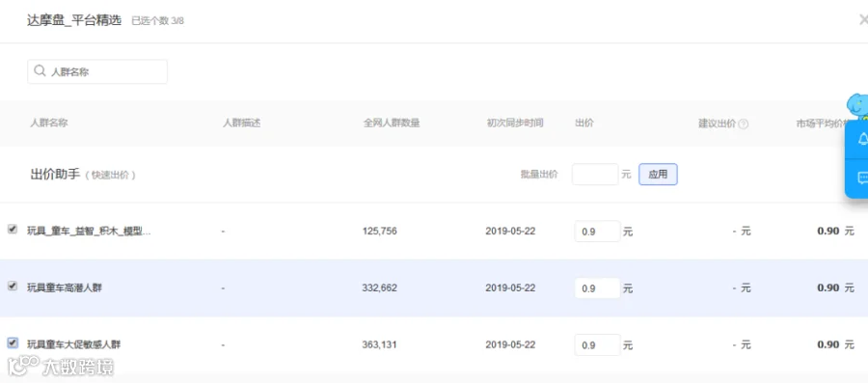Viewport: 868px width, 383px height.
Task: Edit the bid field in 125,756 row
Action: click(x=597, y=232)
